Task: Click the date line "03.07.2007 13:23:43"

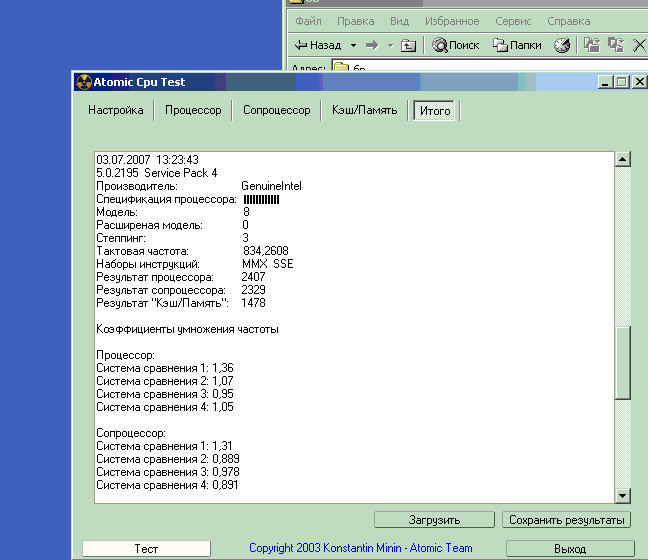Action: click(x=148, y=160)
